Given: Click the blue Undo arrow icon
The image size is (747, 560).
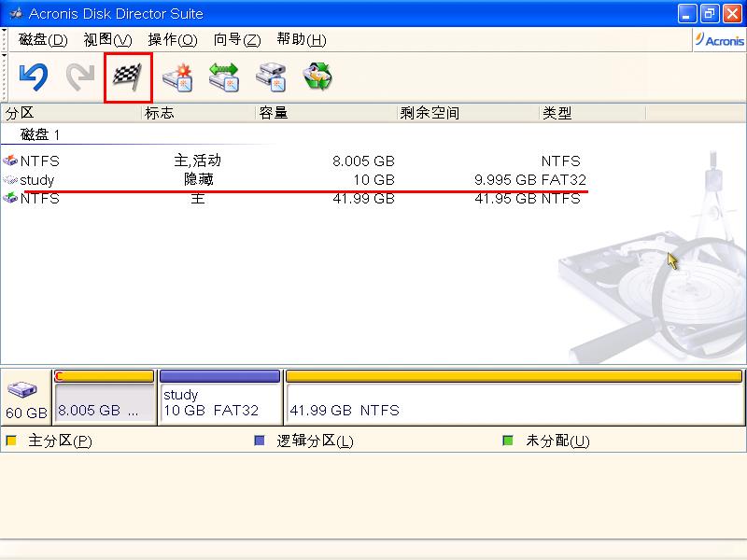Looking at the screenshot, I should (x=34, y=77).
